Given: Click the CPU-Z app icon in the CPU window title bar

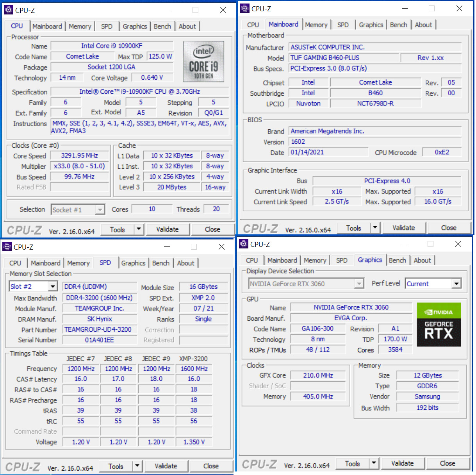Looking at the screenshot, I should (x=8, y=10).
